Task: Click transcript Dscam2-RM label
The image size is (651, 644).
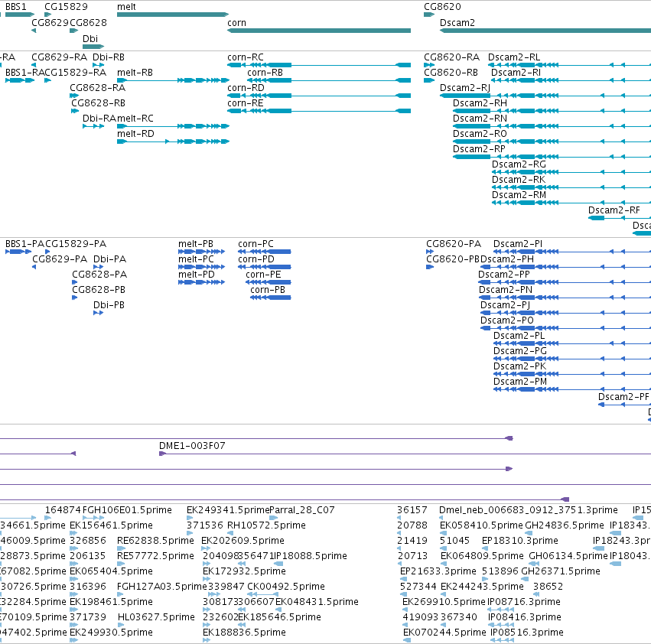Action: pos(519,195)
